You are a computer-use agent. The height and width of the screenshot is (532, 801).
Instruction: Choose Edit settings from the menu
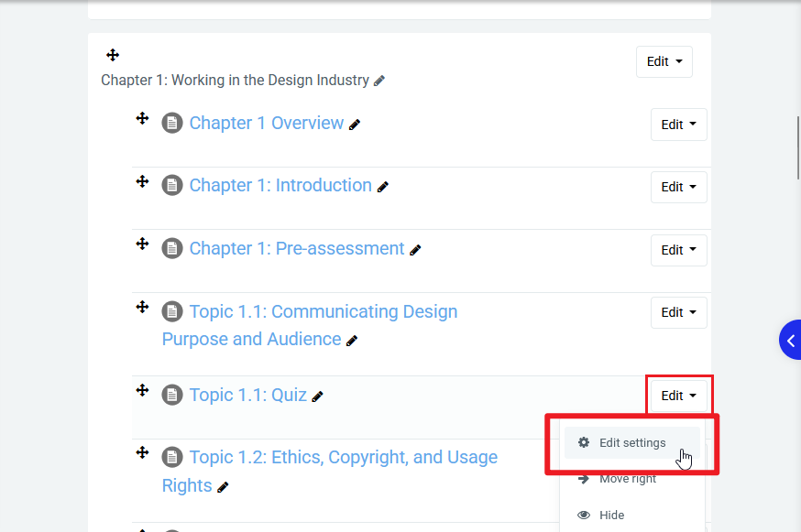[632, 443]
